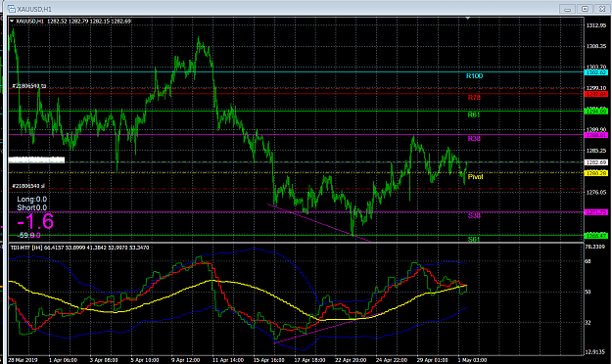Click the Long:0.0 text label

[31, 200]
